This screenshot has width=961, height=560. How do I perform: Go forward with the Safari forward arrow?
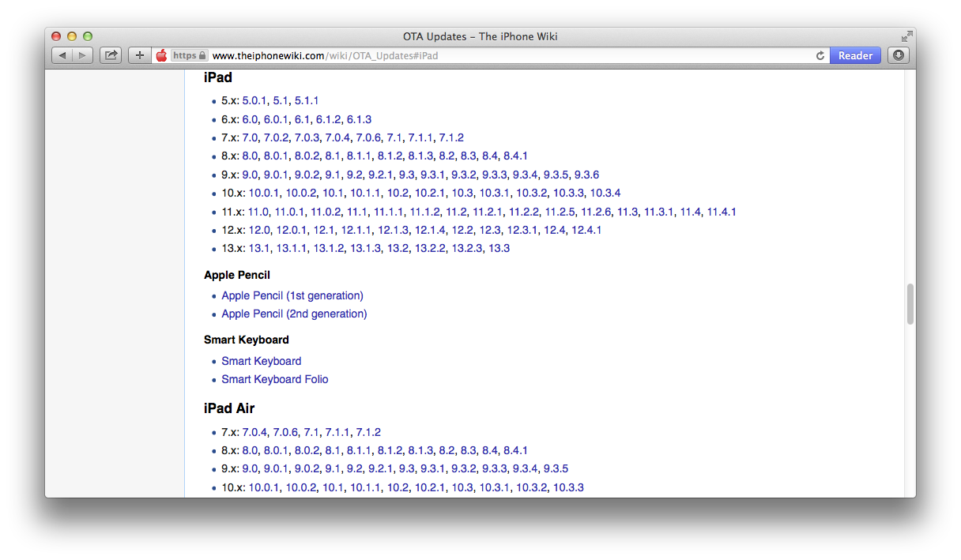[82, 55]
